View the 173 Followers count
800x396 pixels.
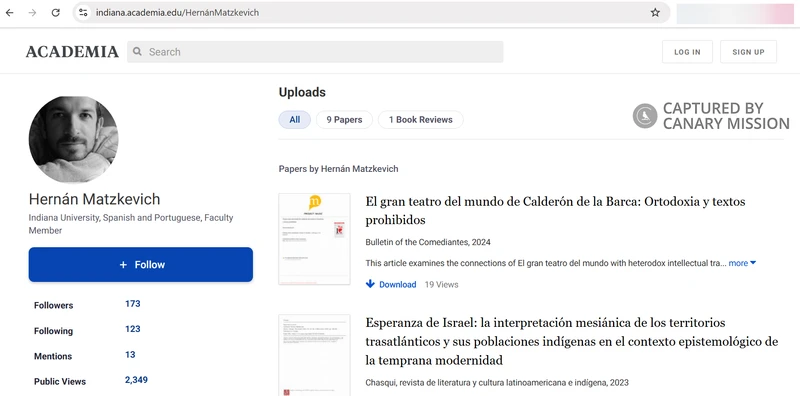pyautogui.click(x=133, y=304)
